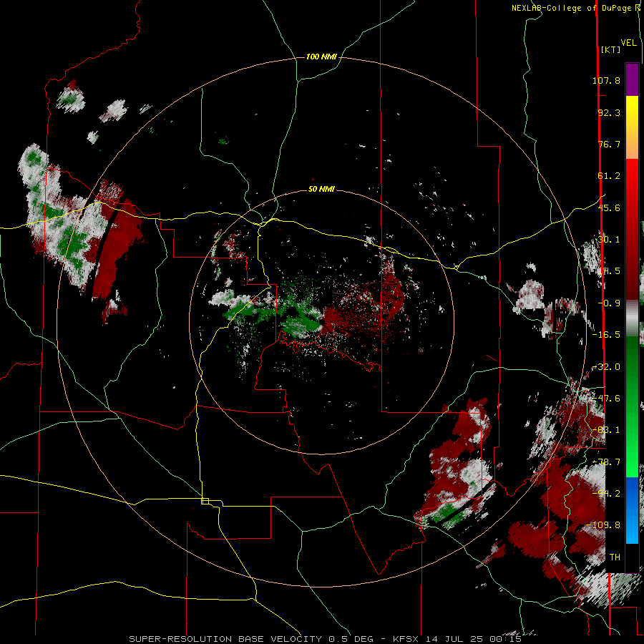644x644 pixels.
Task: Click the 50 NMI range ring label
Action: (x=321, y=189)
